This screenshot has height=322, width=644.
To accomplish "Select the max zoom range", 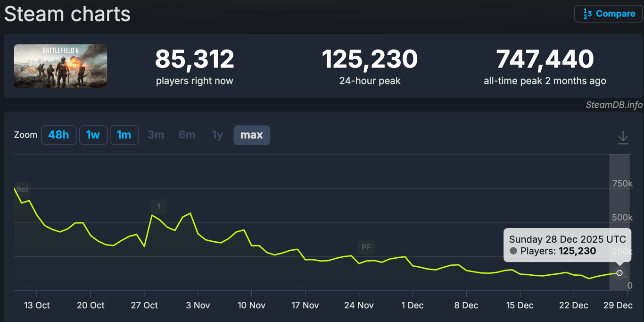I will pos(252,135).
